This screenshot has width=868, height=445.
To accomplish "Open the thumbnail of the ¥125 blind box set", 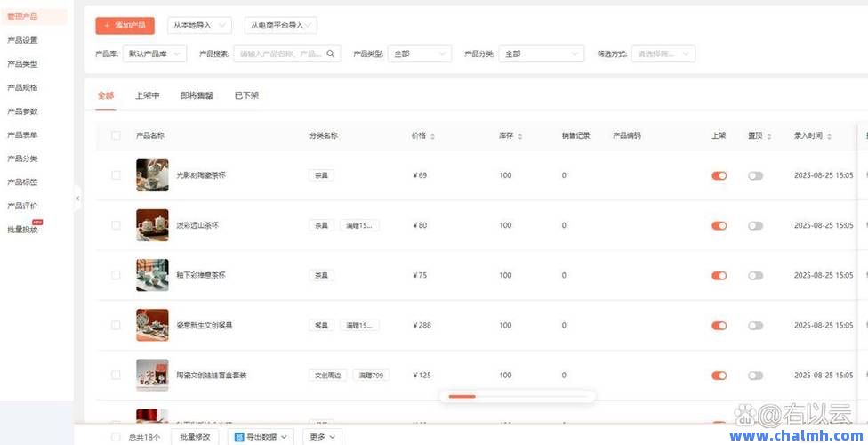I will point(152,376).
